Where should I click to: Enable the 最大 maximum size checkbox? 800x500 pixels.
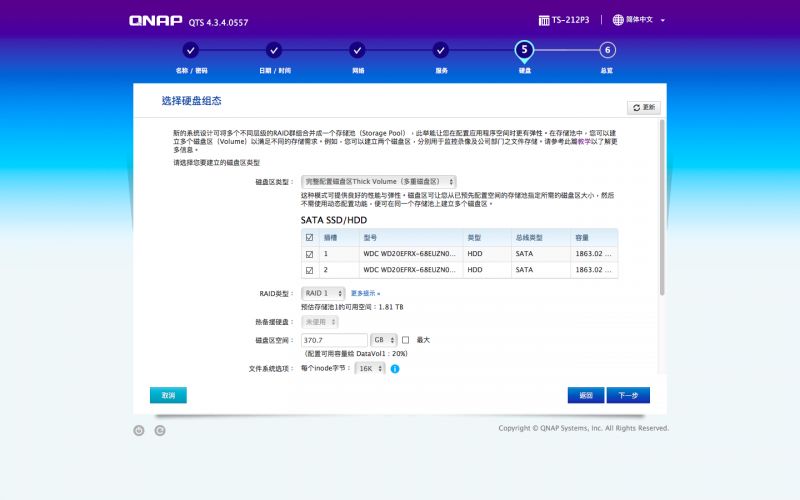coord(406,340)
